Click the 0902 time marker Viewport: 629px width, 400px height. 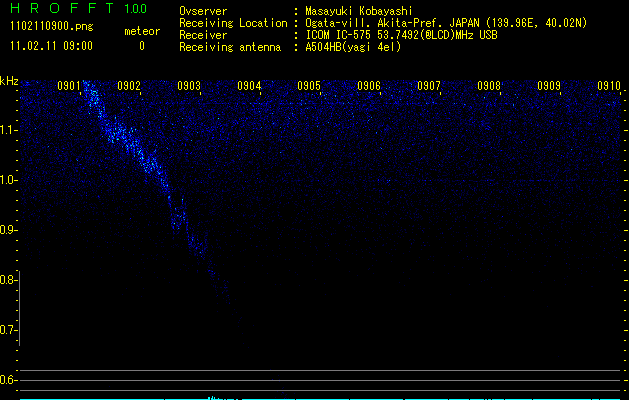pyautogui.click(x=129, y=86)
